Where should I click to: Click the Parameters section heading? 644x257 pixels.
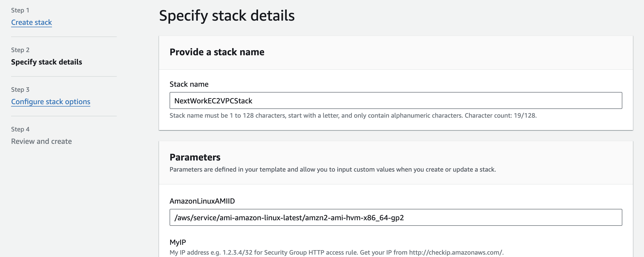coord(195,157)
